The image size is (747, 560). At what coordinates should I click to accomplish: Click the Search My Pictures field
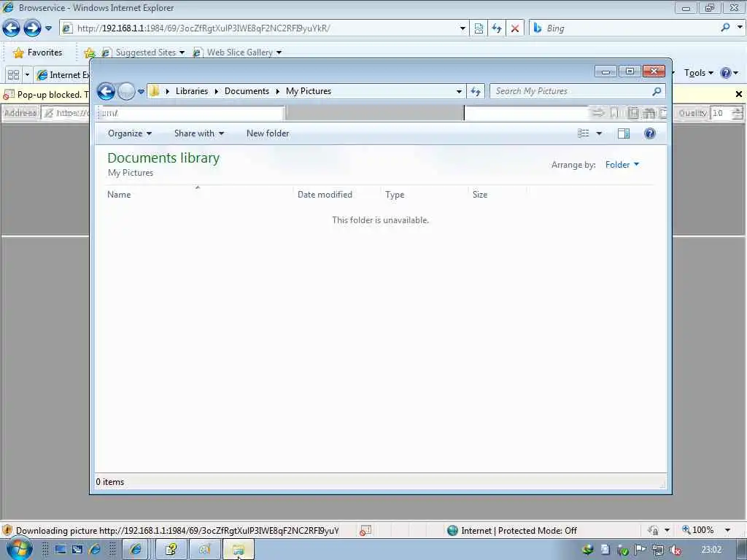coord(572,91)
